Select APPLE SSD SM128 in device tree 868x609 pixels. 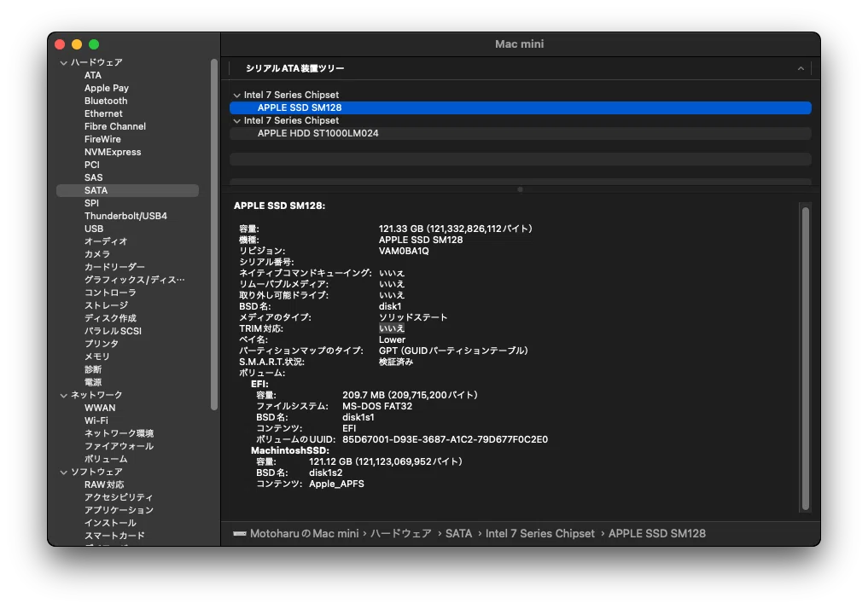coord(521,107)
